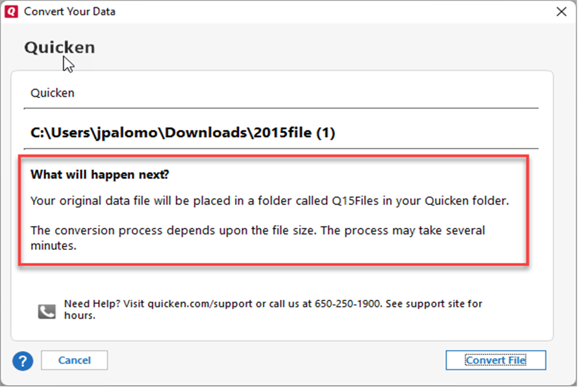Image resolution: width=583 pixels, height=392 pixels.
Task: Click the sentence about the original data file
Action: [x=269, y=201]
